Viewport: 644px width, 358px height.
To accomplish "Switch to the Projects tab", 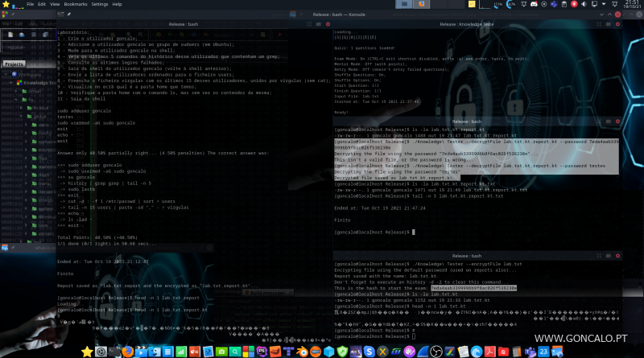I will point(14,63).
